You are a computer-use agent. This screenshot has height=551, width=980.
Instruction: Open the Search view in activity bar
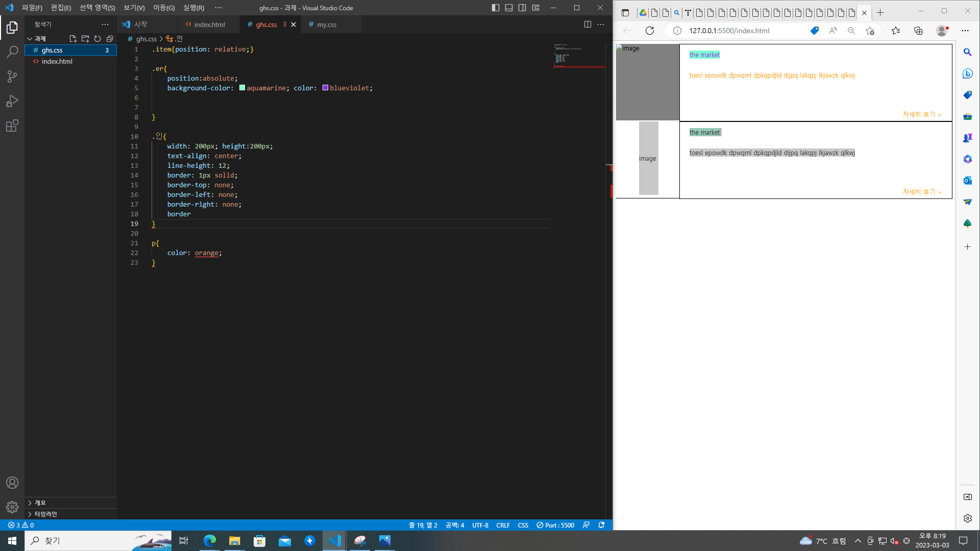tap(12, 52)
